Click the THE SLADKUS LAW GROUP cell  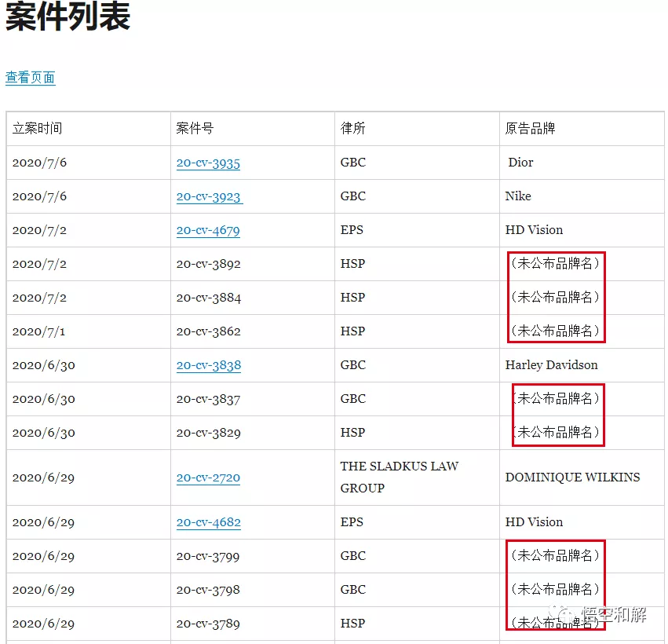click(399, 477)
